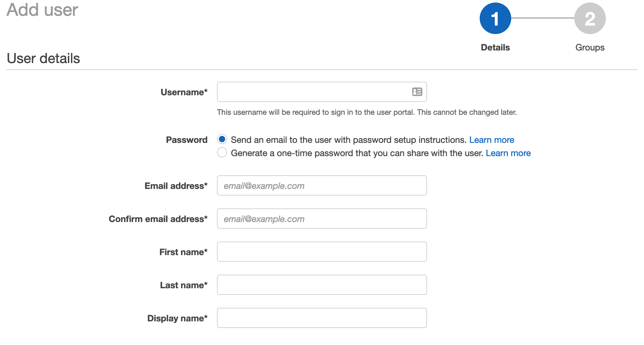Click the generate one-time password option text

357,153
